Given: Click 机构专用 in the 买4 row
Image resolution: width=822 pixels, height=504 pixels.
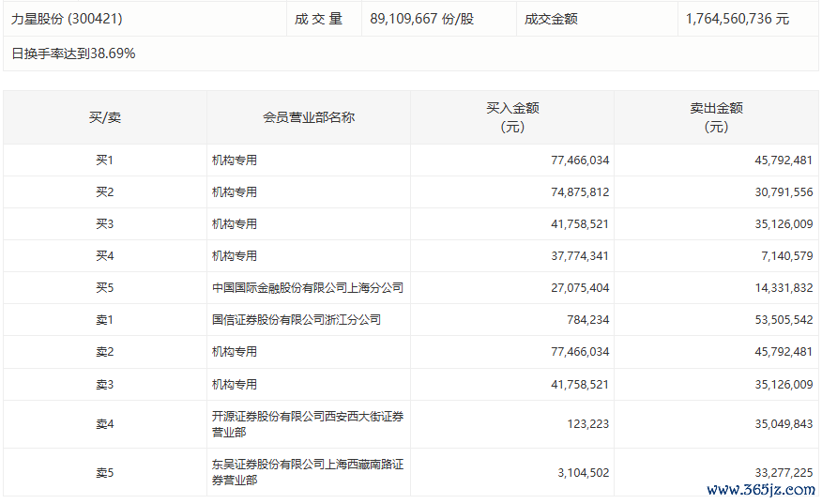Looking at the screenshot, I should [235, 256].
